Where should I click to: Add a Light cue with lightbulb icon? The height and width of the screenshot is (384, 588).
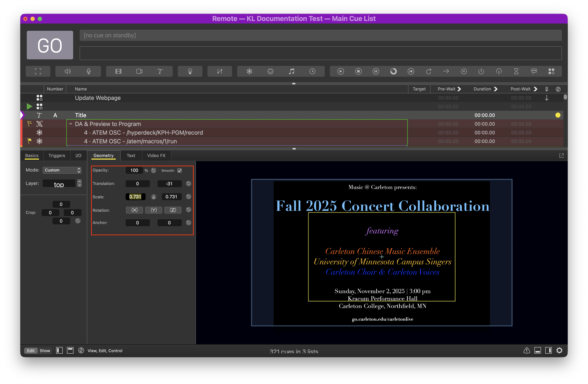pyautogui.click(x=190, y=71)
